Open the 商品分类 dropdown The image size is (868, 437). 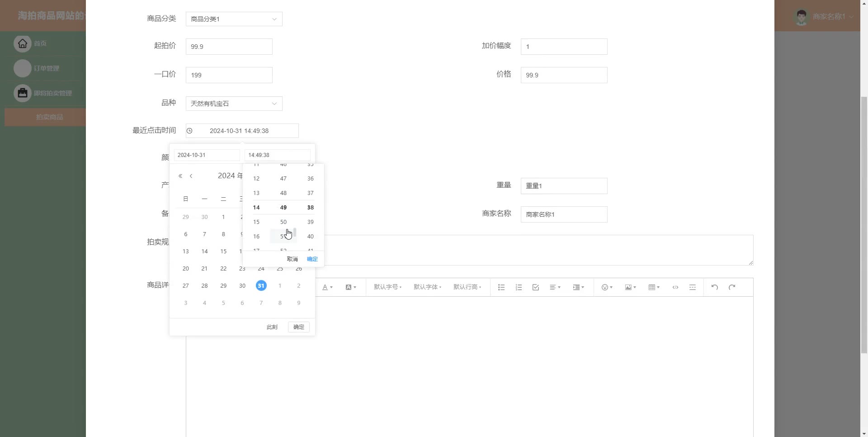(234, 19)
